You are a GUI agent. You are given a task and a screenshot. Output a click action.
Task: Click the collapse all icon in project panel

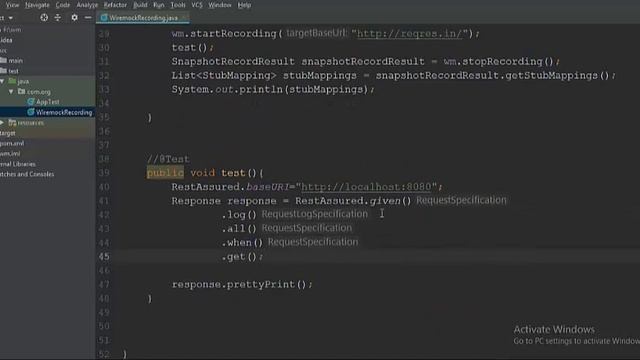pos(58,18)
